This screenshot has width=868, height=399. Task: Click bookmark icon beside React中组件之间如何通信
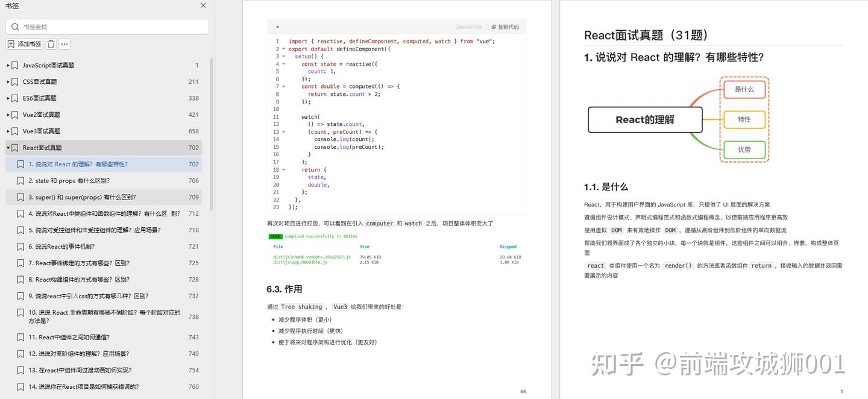21,338
